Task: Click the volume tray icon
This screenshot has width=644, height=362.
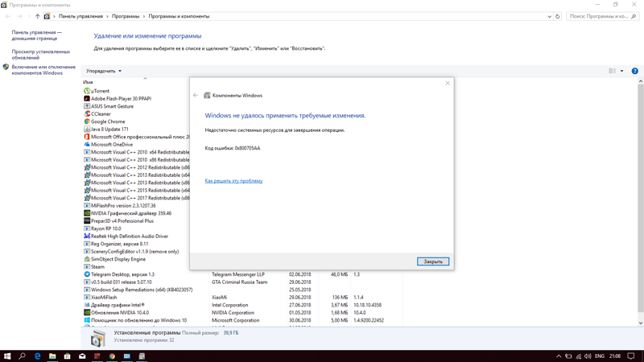Action: point(588,356)
